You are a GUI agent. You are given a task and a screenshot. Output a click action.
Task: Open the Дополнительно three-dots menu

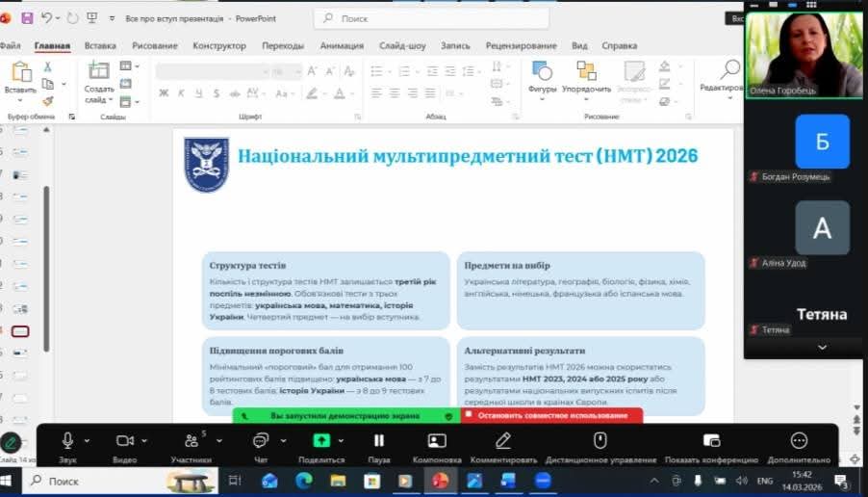pyautogui.click(x=799, y=441)
